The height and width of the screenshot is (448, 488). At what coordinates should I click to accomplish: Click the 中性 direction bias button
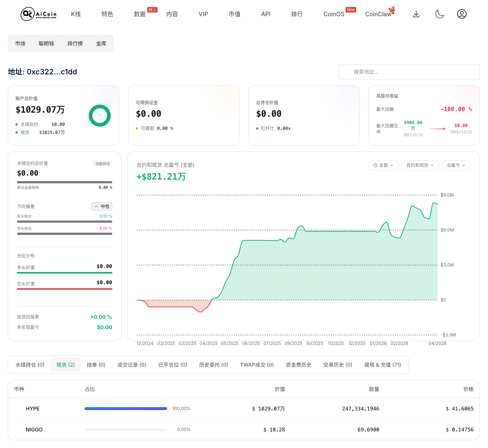pyautogui.click(x=102, y=207)
